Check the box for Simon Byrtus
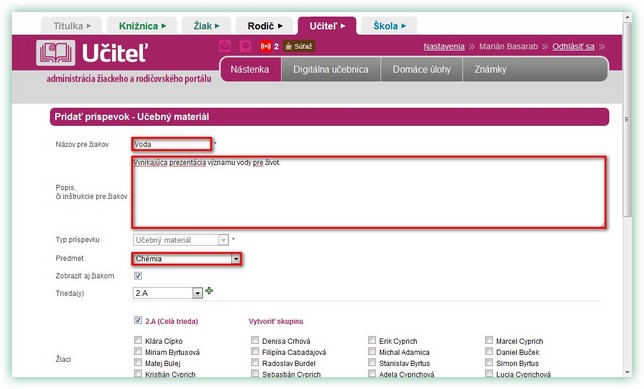This screenshot has height=389, width=644. [489, 362]
